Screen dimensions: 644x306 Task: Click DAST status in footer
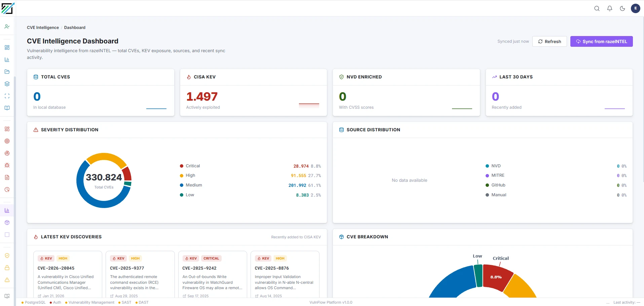142,302
